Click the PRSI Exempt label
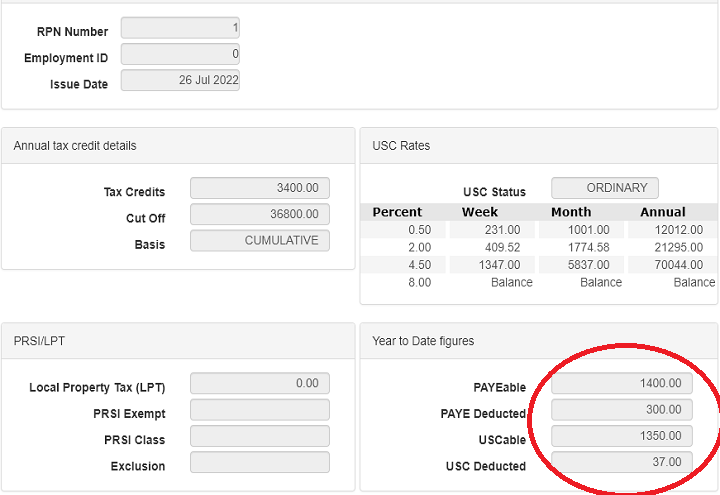This screenshot has width=720, height=495. (129, 414)
